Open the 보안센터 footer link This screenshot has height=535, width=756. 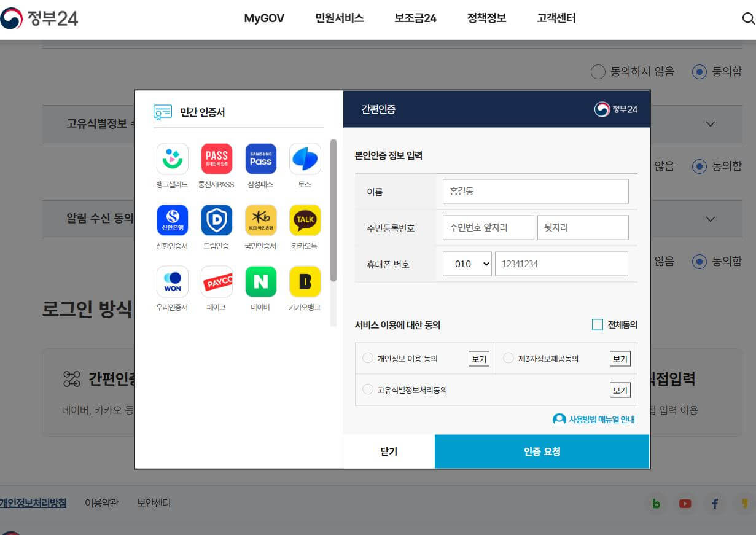pos(154,503)
